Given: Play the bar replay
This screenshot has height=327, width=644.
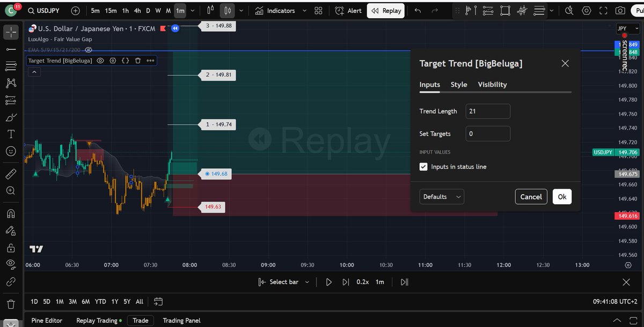Looking at the screenshot, I should point(329,282).
